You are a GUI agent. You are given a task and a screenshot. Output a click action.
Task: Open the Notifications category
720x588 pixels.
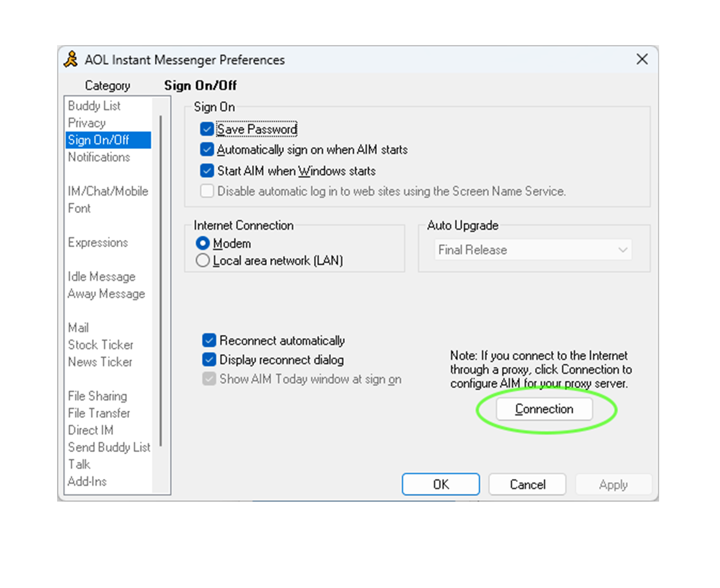coord(99,157)
